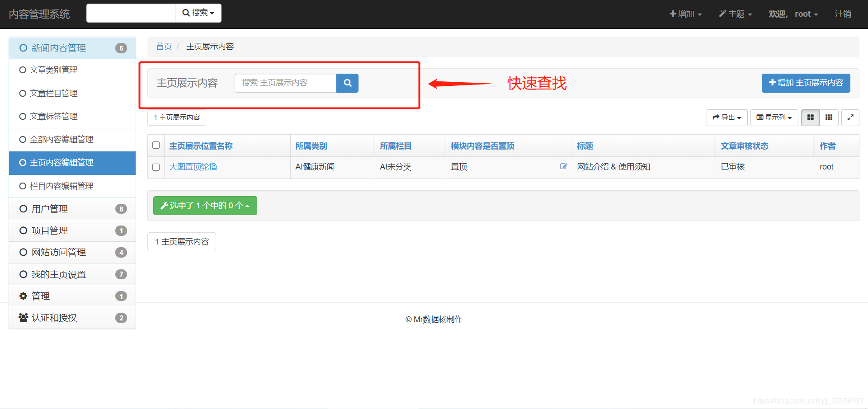This screenshot has width=868, height=409.
Task: Click the circle icon beside 新闻内容管理
Action: [x=23, y=48]
